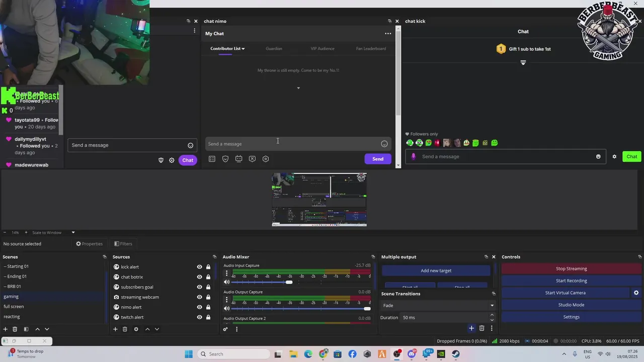
Task: Open kick chat settings gear icon
Action: [x=614, y=156]
